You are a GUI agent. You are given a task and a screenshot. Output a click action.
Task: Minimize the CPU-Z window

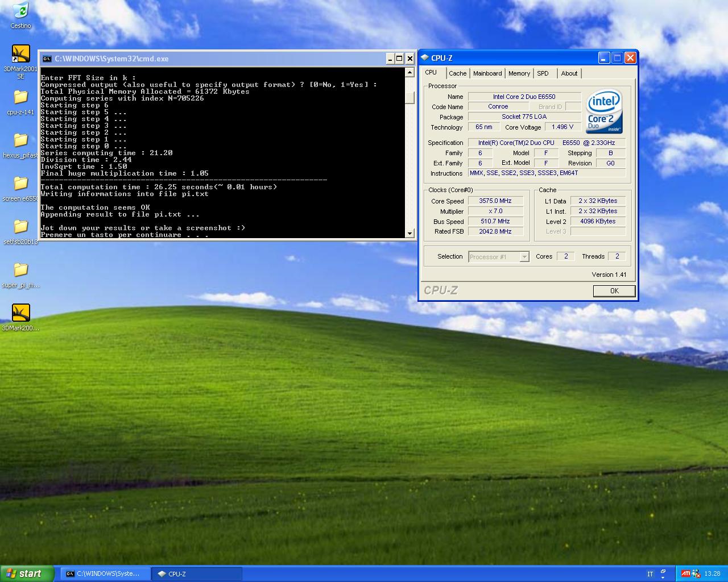[x=604, y=58]
